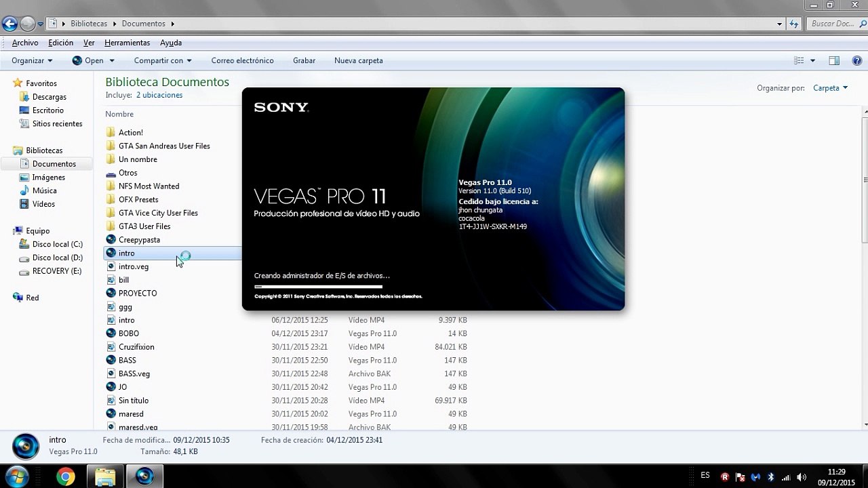Open Windows Start menu orb
868x488 pixels.
tap(17, 476)
